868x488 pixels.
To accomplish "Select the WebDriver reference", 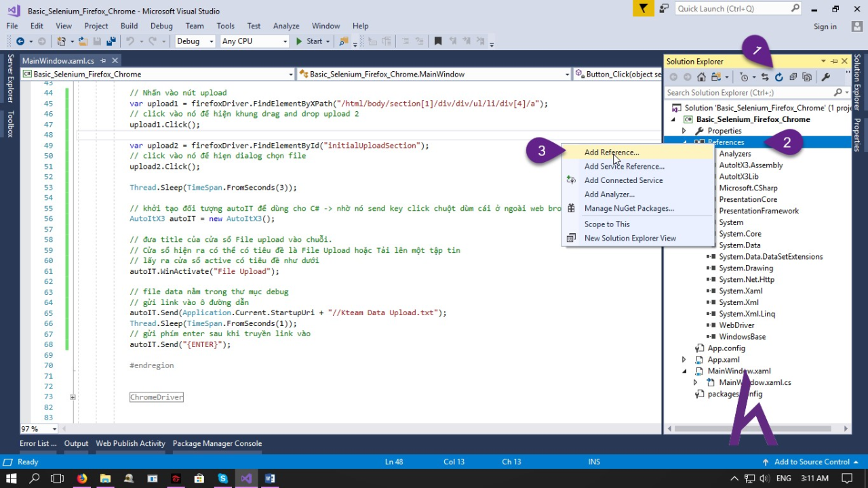I will 736,325.
